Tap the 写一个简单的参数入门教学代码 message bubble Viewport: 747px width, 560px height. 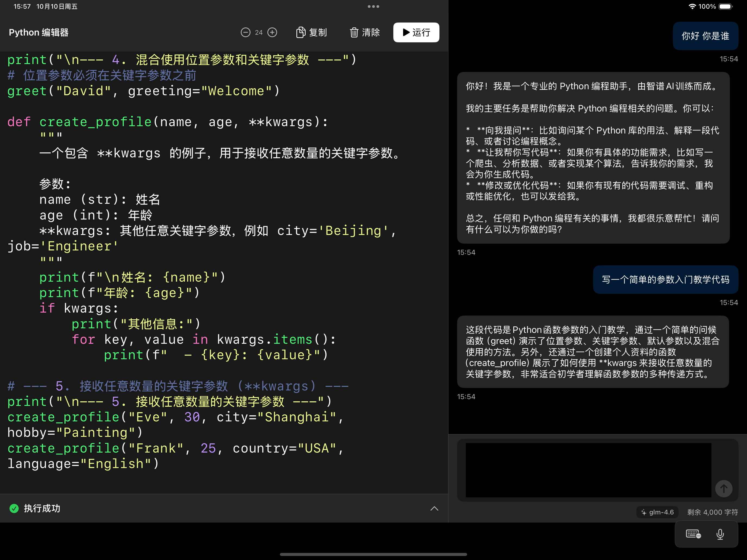(665, 279)
